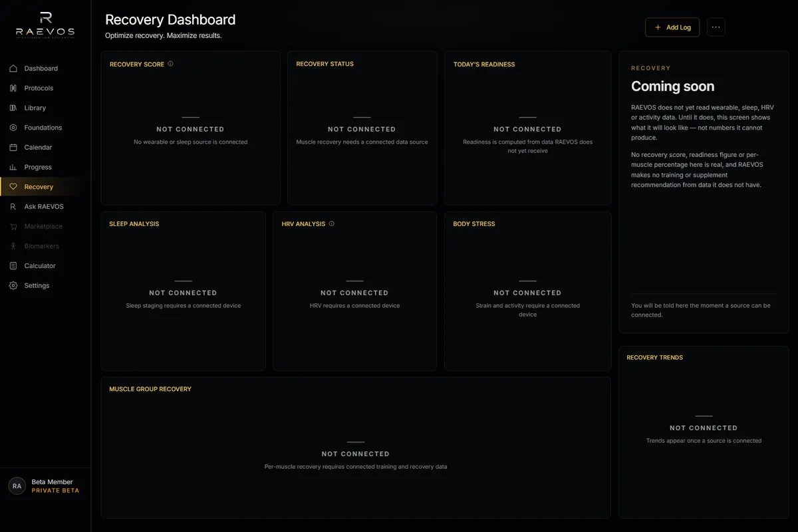This screenshot has height=532, width=798.
Task: Click the Calculator icon in sidebar
Action: click(13, 266)
